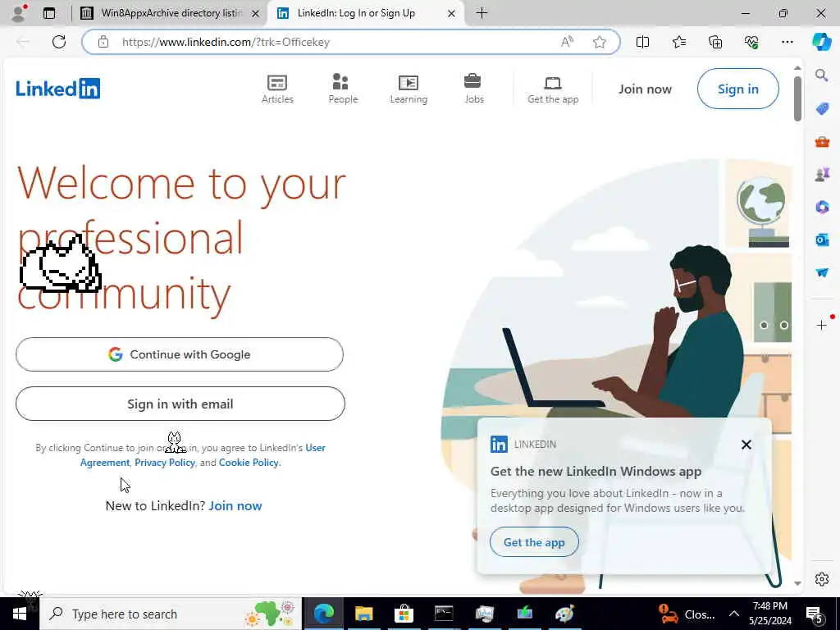Open sidebar Outlook icon
Screen dimensions: 840x630
822,240
